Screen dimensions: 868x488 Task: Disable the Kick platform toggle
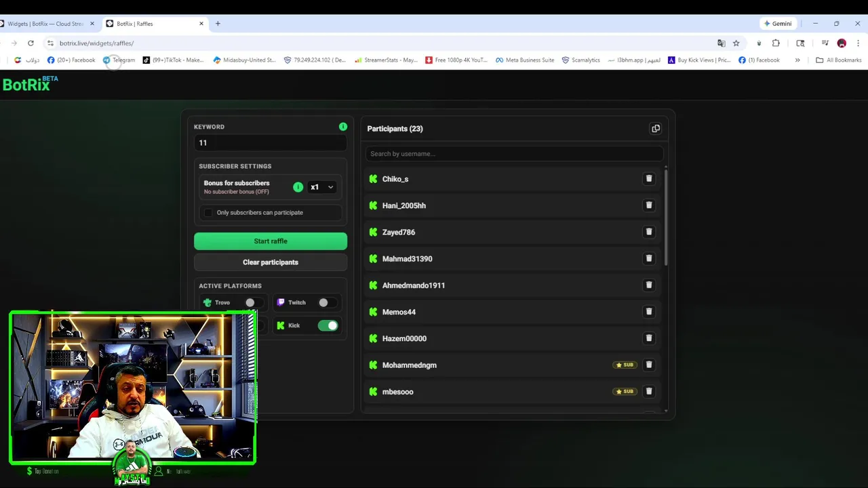[x=328, y=325]
